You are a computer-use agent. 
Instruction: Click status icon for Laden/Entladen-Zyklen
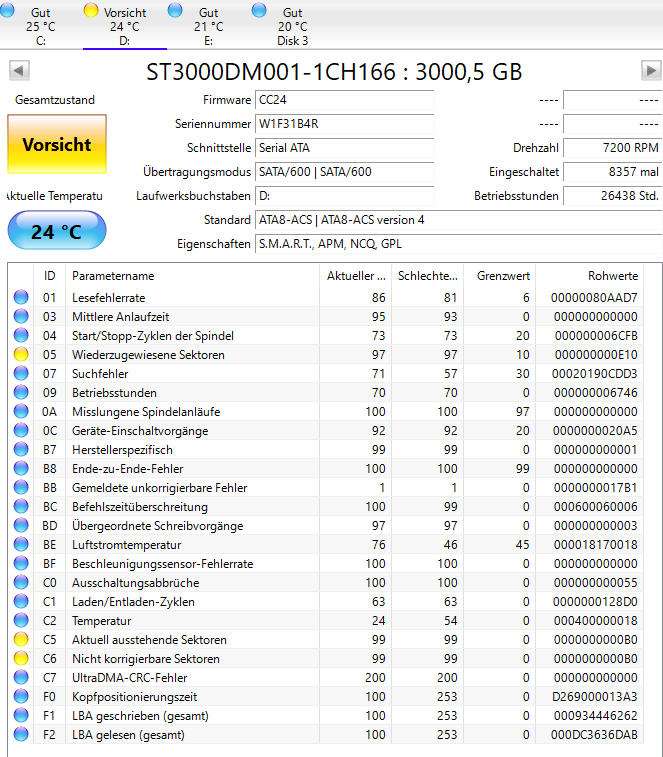click(21, 602)
